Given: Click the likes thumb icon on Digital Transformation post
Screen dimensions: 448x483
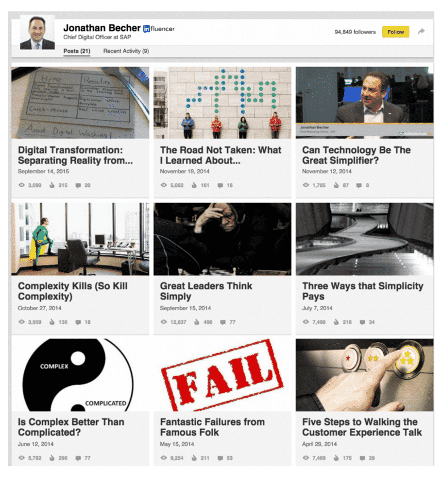Looking at the screenshot, I should coord(52,185).
